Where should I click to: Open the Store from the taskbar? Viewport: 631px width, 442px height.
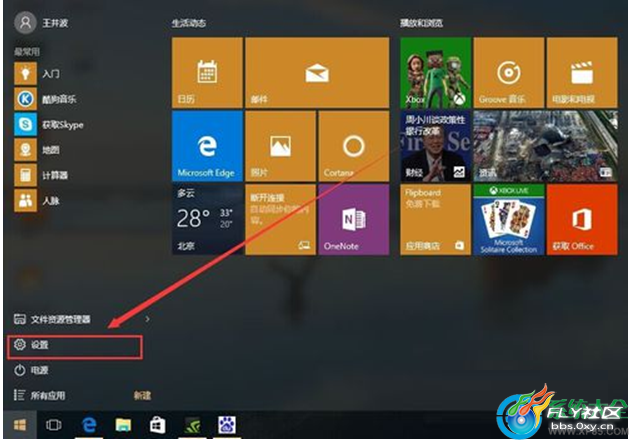(x=157, y=425)
